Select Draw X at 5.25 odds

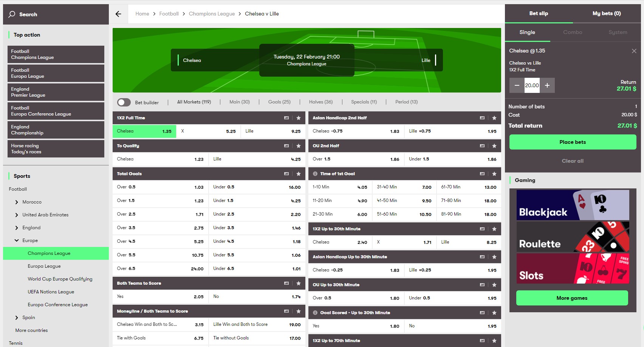tap(208, 131)
